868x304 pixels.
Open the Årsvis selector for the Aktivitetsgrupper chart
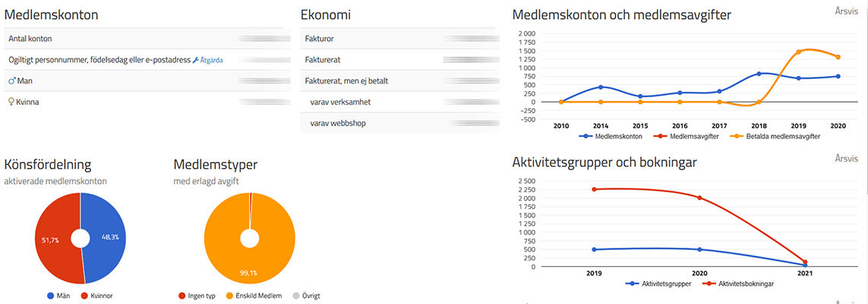(845, 158)
